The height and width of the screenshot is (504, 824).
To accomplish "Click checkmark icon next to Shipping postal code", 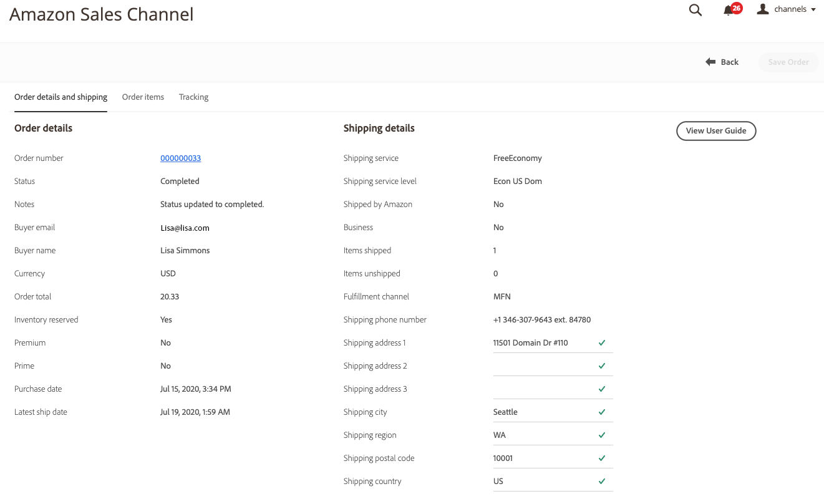I will click(602, 458).
